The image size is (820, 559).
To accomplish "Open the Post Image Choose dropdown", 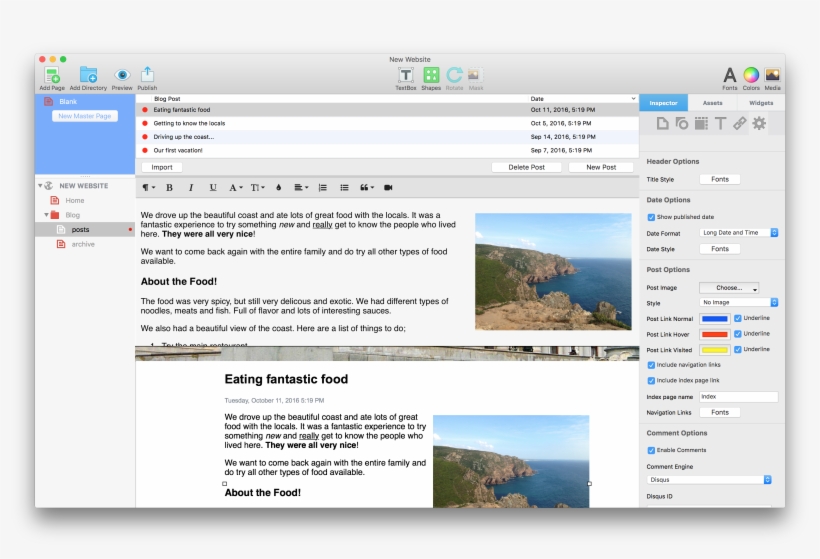I will [x=729, y=288].
